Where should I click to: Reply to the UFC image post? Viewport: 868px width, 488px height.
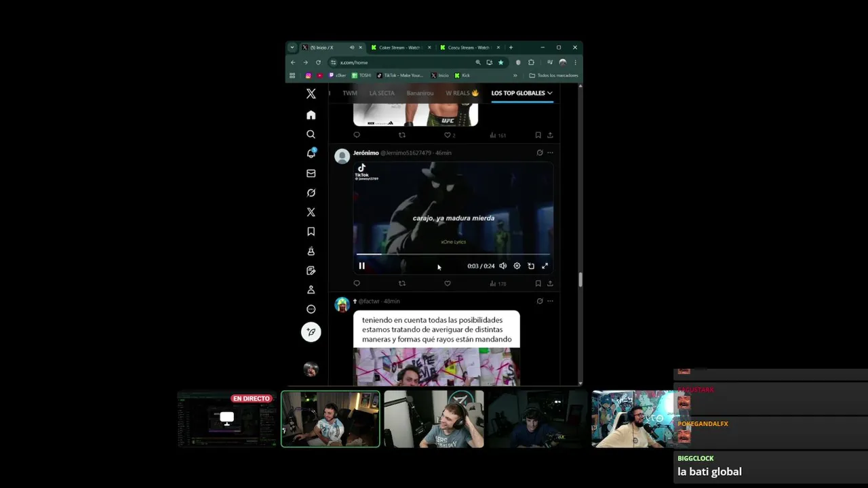(x=357, y=135)
